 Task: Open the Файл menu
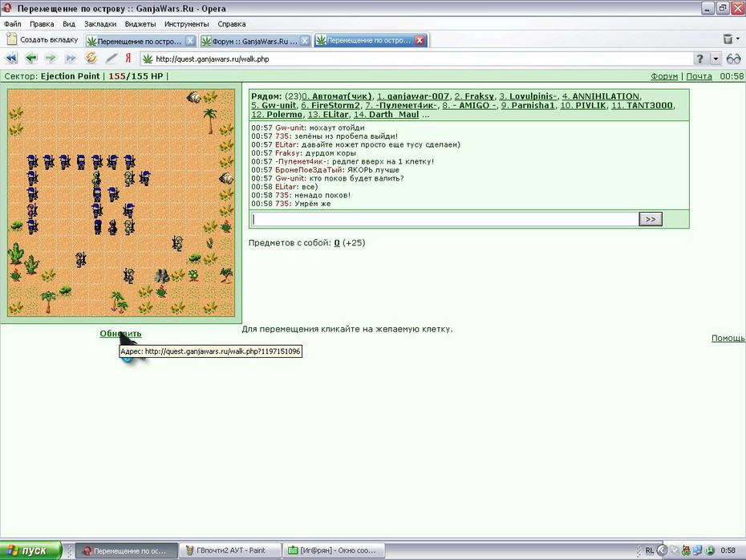12,24
